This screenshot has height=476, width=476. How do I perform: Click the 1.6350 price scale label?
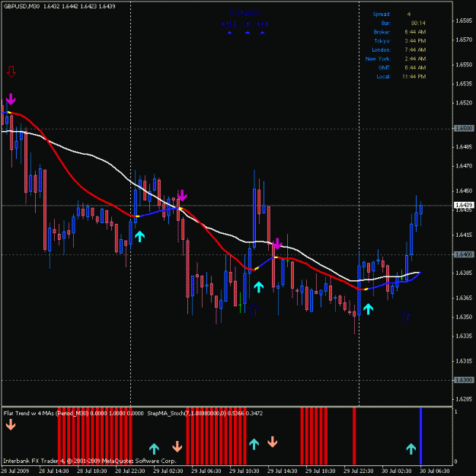click(x=464, y=317)
